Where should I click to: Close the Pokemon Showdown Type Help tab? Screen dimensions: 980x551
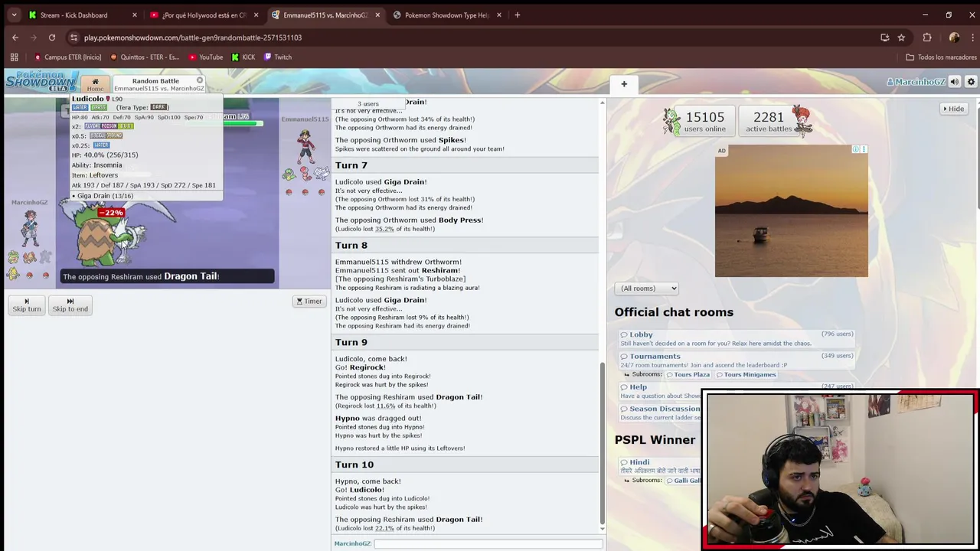point(499,15)
